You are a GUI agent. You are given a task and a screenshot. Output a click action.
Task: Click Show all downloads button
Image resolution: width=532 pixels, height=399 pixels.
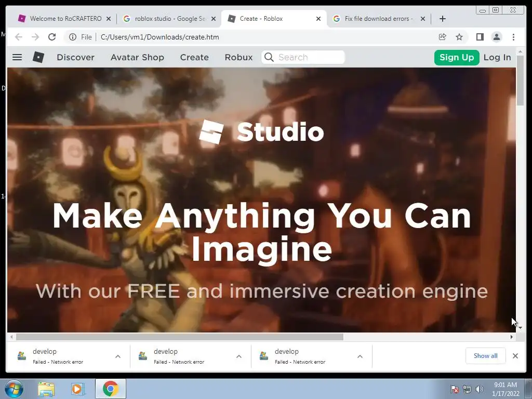click(x=486, y=356)
